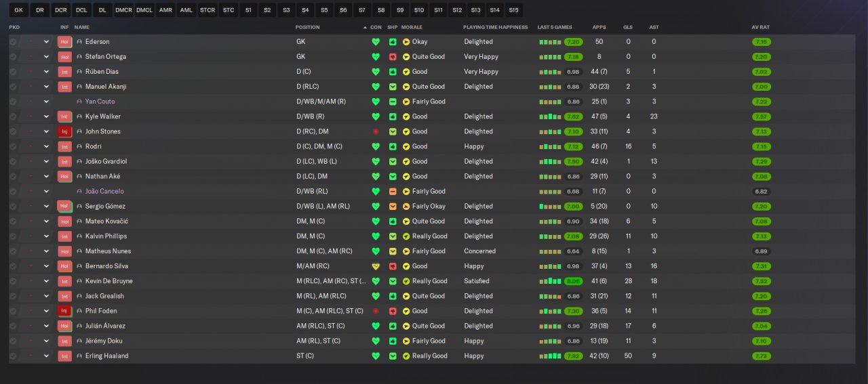Click Ederson's yellow morale arrow icon
The image size is (868, 384).
click(x=406, y=42)
